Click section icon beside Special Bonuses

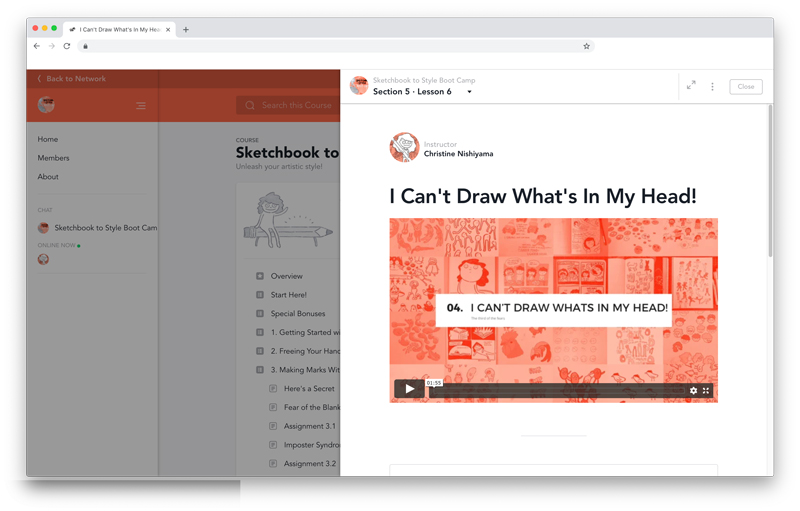[260, 314]
